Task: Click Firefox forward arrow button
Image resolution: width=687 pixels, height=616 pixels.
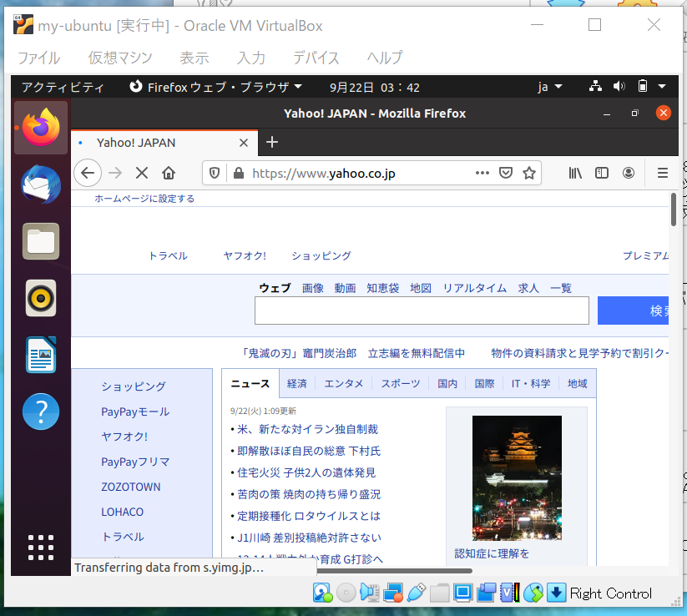Action: pyautogui.click(x=115, y=173)
